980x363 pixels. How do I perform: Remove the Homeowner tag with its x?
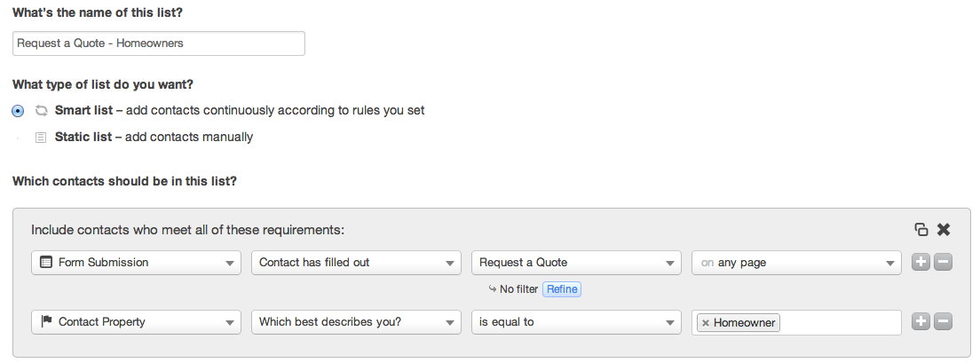coord(706,323)
